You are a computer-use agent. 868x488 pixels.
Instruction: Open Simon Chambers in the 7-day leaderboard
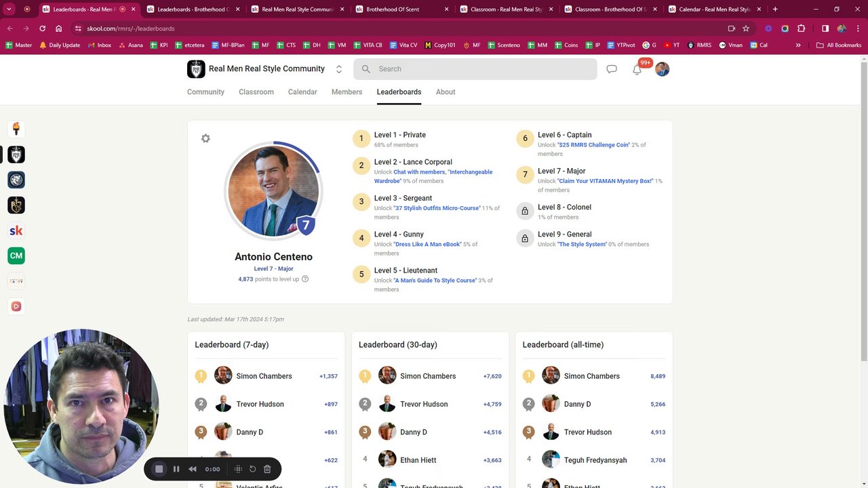tap(264, 376)
